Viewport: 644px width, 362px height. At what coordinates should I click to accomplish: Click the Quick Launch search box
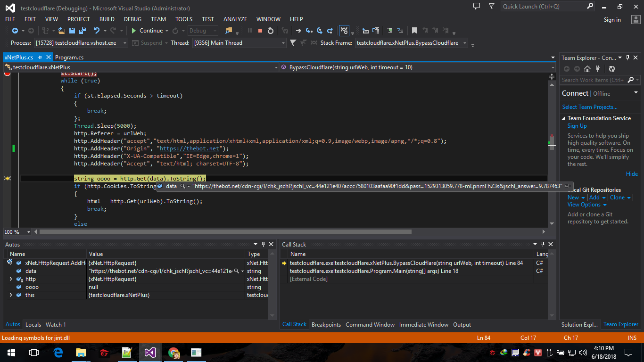coord(542,7)
